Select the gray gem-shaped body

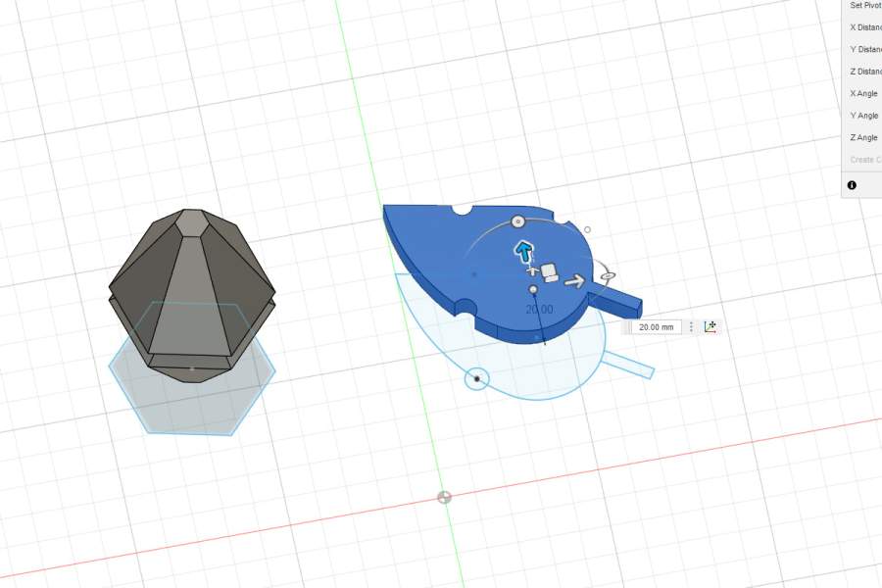pyautogui.click(x=191, y=295)
